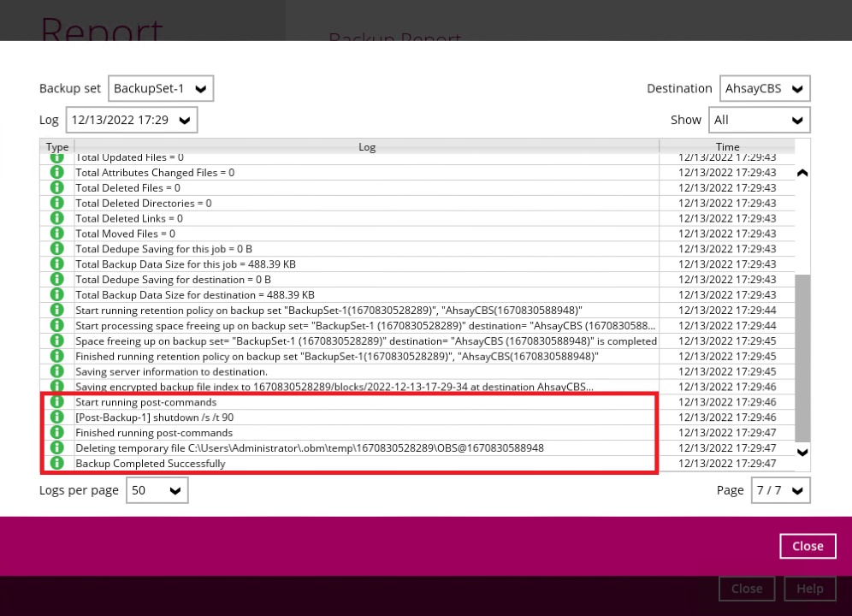Expand the Destination dropdown showing AhsayCBS
Screen dimensions: 852x616
tap(765, 88)
